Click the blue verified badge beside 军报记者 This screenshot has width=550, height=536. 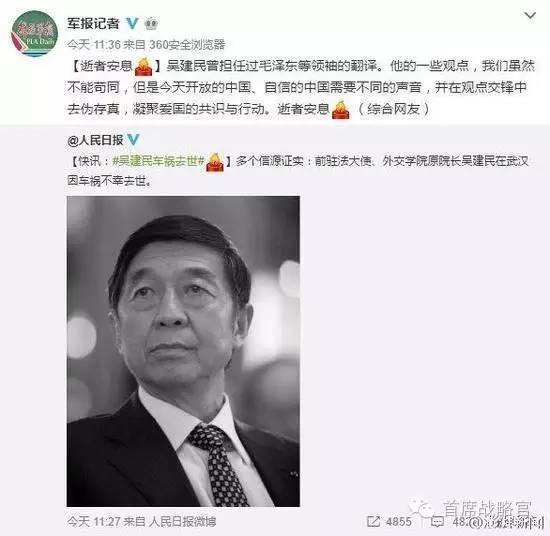(132, 24)
